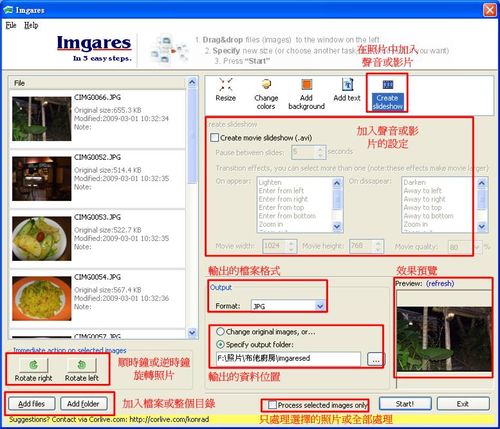Click the Rotate right icon button
This screenshot has width=500, height=429.
coord(34,365)
